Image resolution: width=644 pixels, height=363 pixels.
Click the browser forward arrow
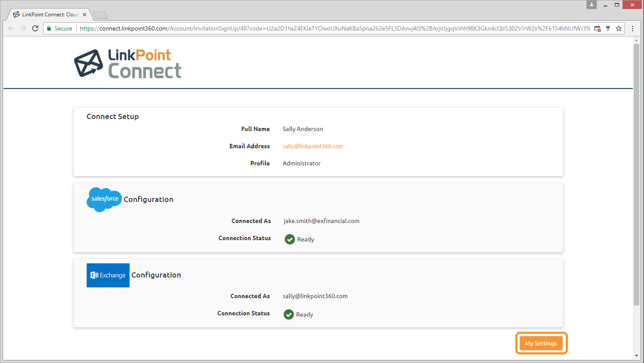23,28
